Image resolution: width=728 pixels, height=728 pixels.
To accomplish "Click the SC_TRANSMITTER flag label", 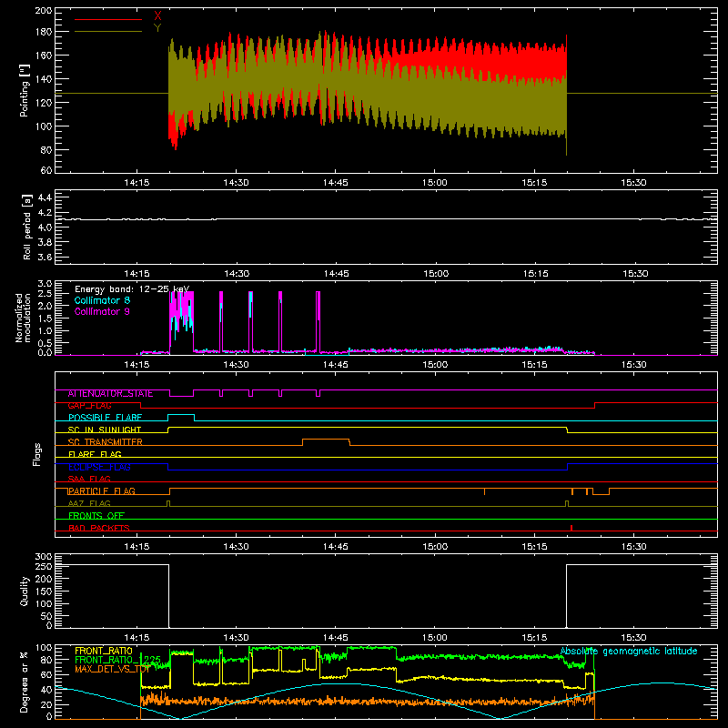I will click(x=105, y=442).
